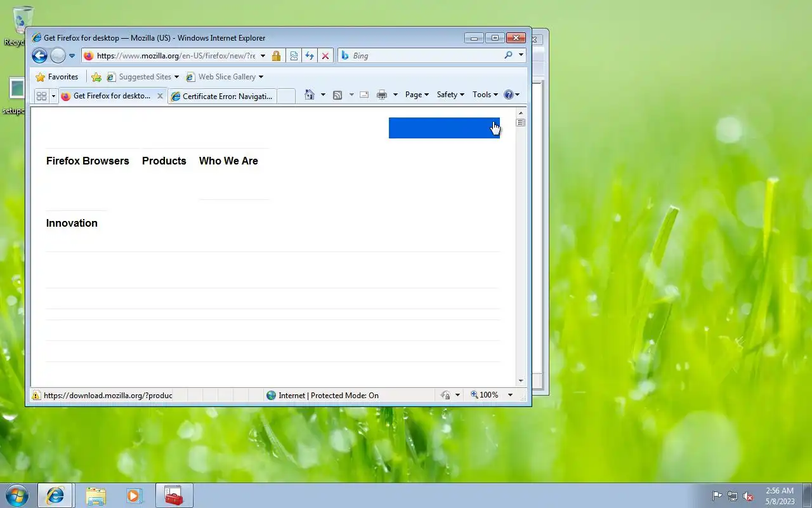Click the blue download button on page
This screenshot has width=812, height=508.
click(x=444, y=128)
